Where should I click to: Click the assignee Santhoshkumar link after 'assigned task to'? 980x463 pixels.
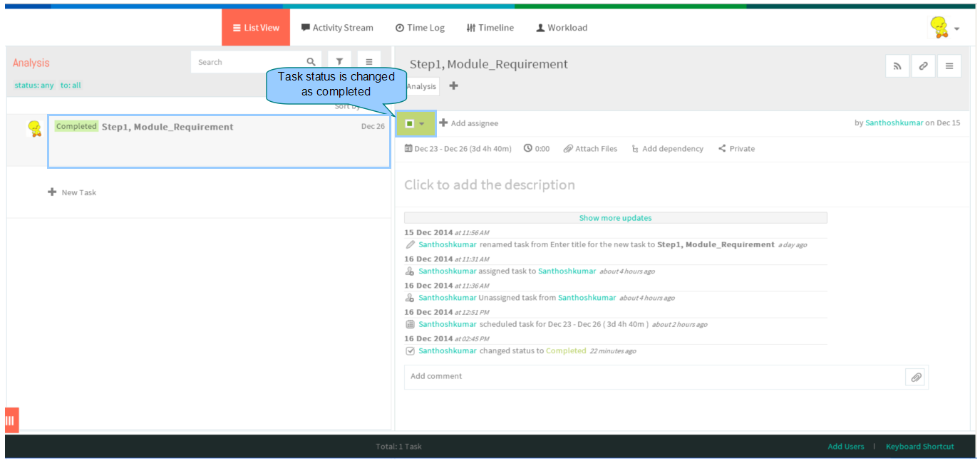coord(567,271)
